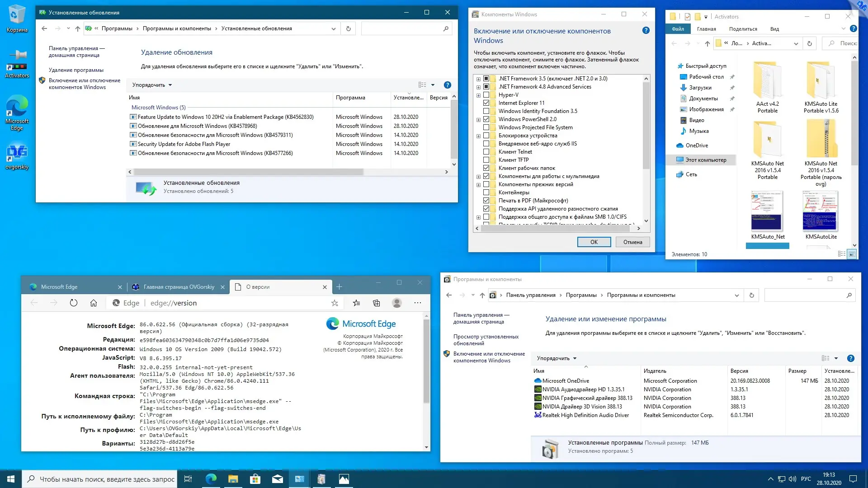Check the Telnet client checkbox
Screen dimensions: 868x488
tap(486, 152)
